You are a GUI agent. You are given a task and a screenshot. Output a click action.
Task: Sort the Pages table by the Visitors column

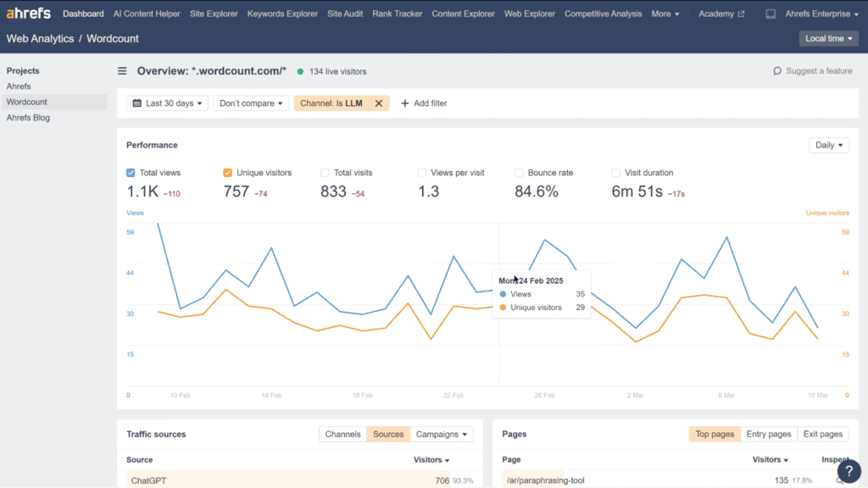pos(770,460)
